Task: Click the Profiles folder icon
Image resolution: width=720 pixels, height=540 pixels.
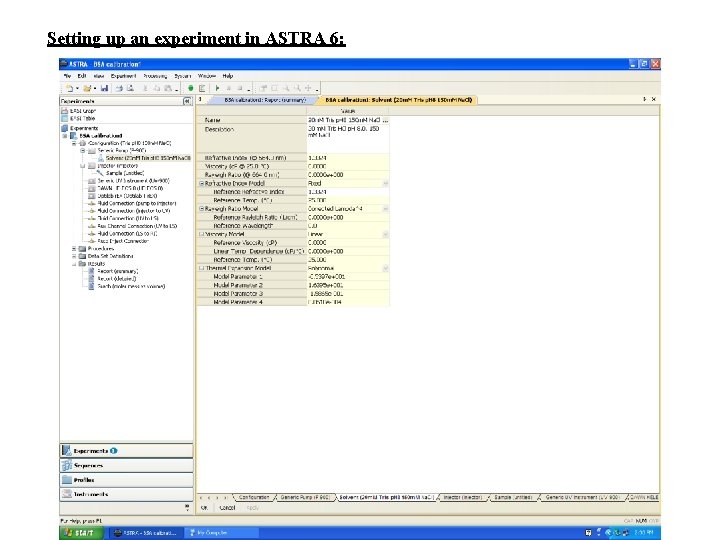Action: click(x=67, y=479)
